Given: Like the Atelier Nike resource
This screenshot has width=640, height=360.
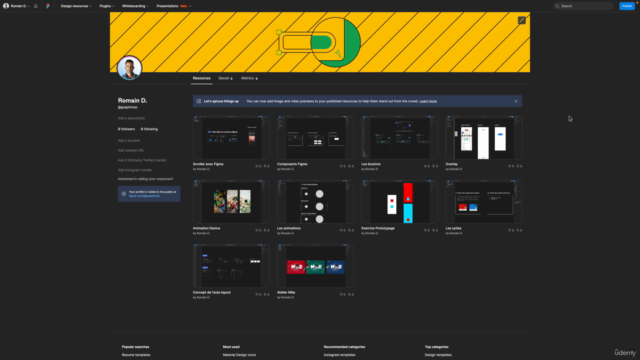Looking at the screenshot, I should (x=341, y=294).
